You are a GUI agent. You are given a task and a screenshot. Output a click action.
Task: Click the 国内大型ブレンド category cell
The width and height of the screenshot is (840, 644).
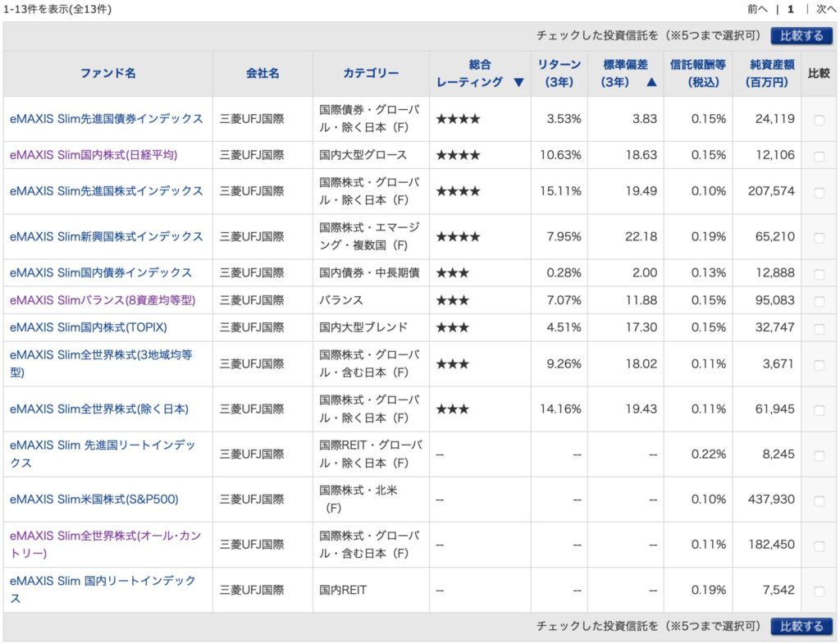click(363, 327)
